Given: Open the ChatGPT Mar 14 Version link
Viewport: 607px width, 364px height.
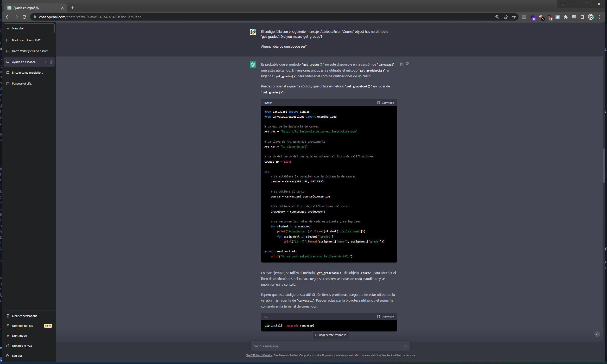Looking at the screenshot, I should coord(259,355).
